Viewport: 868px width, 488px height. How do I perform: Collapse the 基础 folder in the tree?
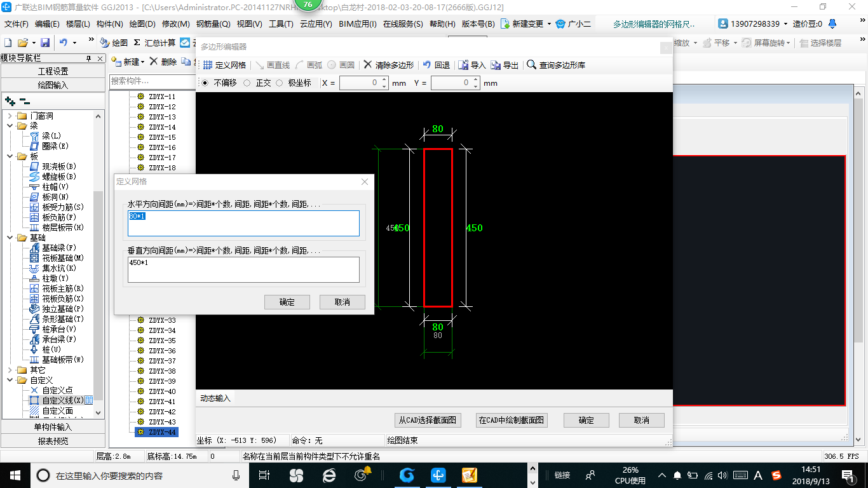click(x=10, y=238)
